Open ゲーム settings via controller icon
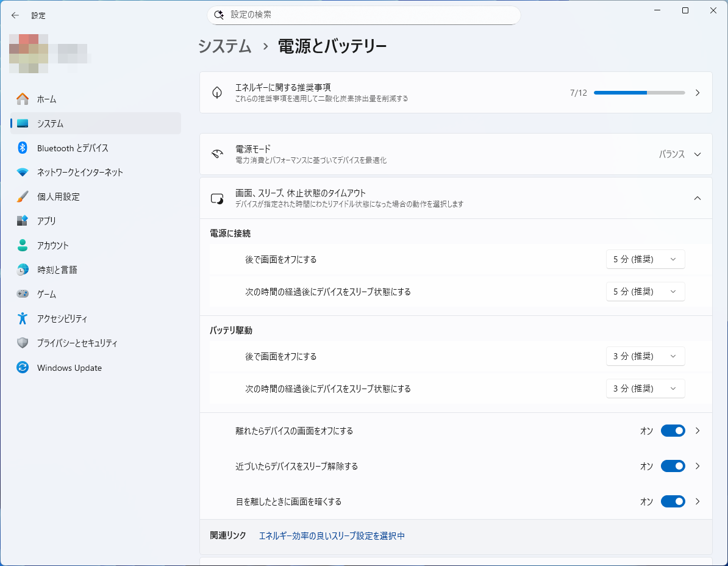 (20, 294)
